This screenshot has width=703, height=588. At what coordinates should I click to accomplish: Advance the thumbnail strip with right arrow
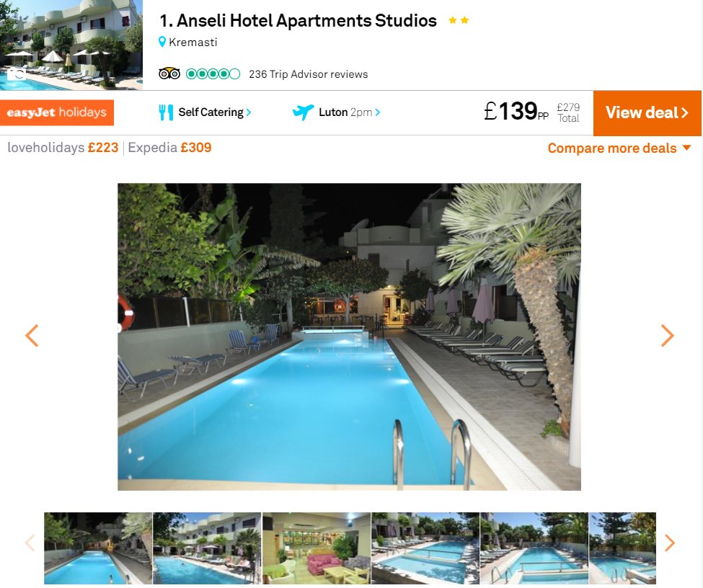669,543
